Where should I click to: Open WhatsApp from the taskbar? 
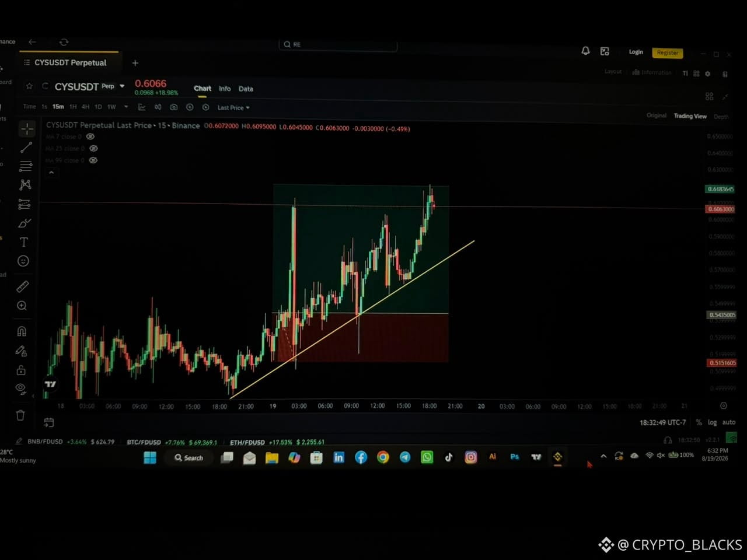427,457
